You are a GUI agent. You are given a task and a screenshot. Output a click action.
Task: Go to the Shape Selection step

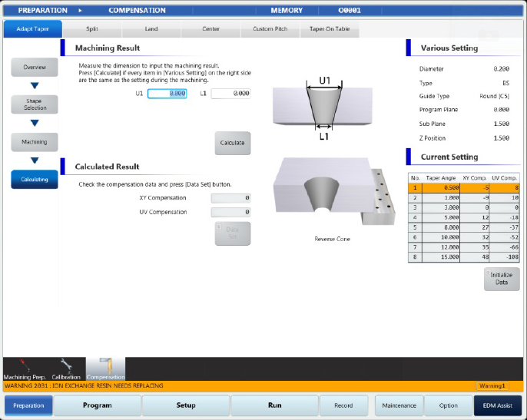coord(34,104)
